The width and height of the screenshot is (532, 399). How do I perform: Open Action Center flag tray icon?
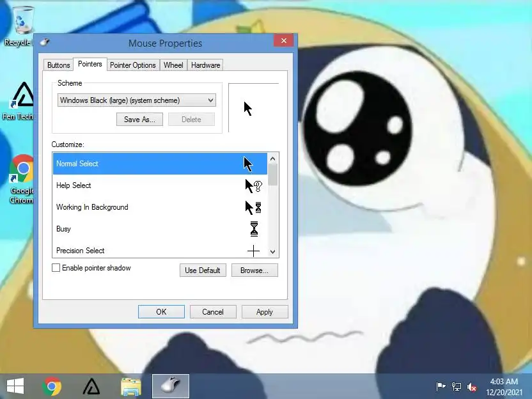[441, 386]
